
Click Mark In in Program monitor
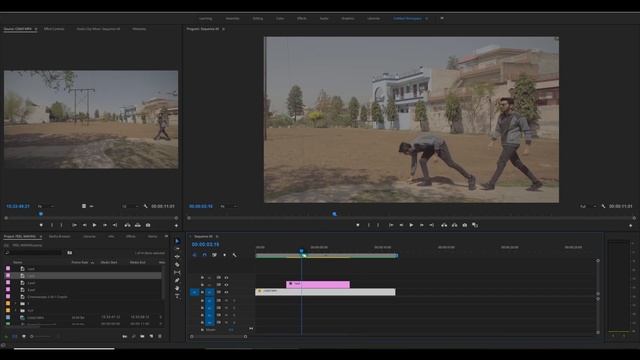369,225
